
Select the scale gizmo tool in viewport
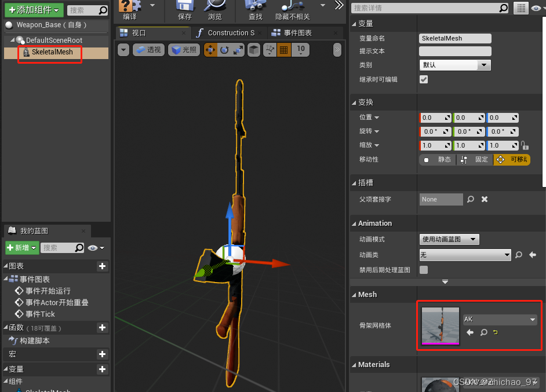tap(238, 50)
